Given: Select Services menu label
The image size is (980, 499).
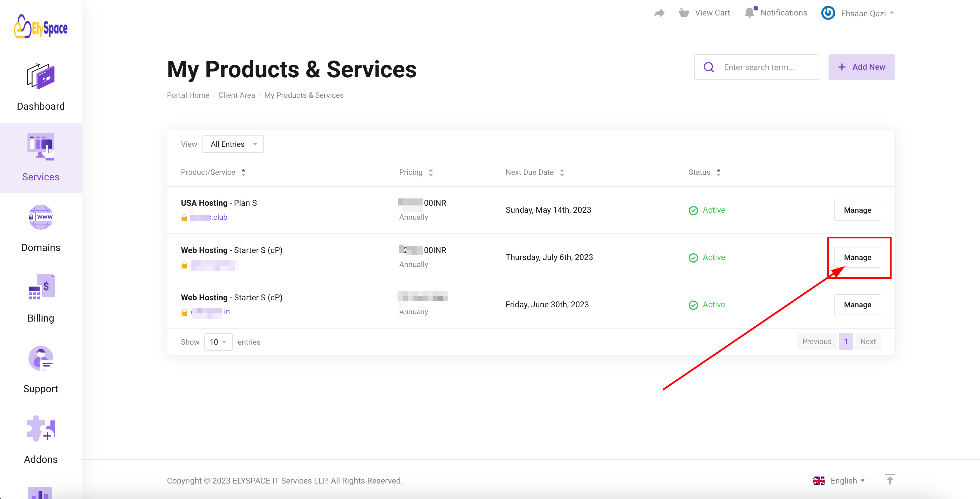Looking at the screenshot, I should (41, 177).
